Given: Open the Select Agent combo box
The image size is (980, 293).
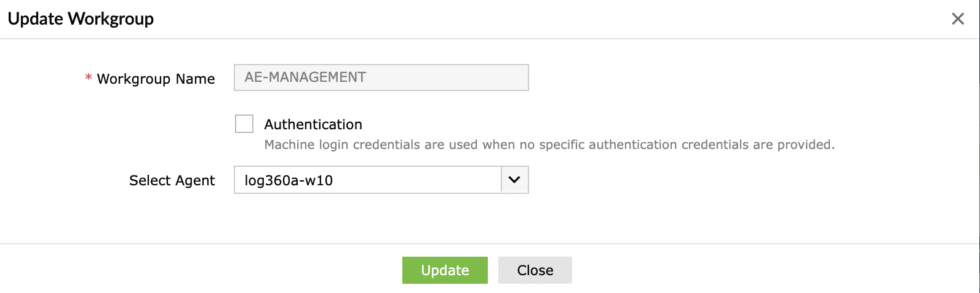Looking at the screenshot, I should point(368,180).
